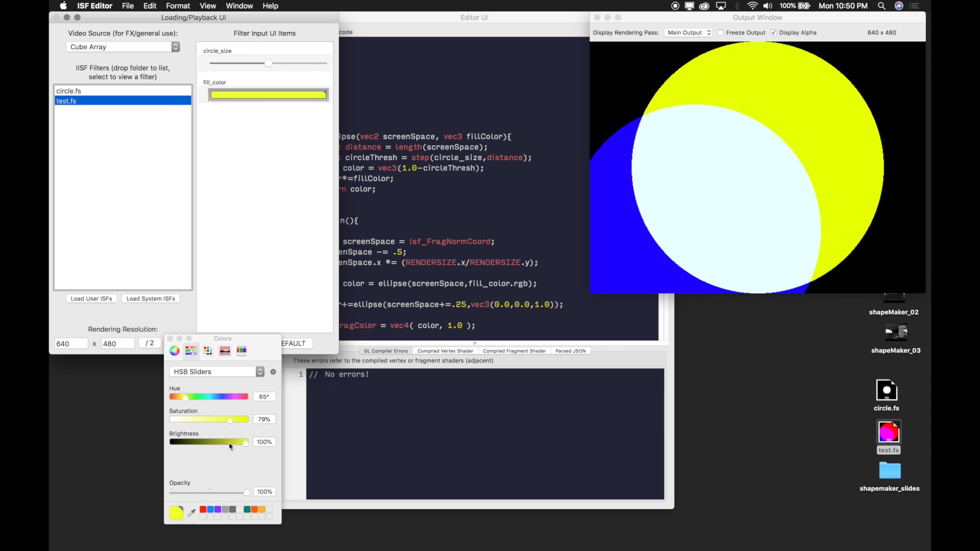The image size is (980, 551).
Task: Click the Load User ISFs button
Action: point(91,299)
